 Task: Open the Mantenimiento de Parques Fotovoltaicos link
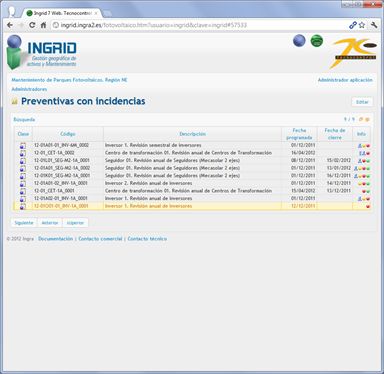[x=69, y=80]
